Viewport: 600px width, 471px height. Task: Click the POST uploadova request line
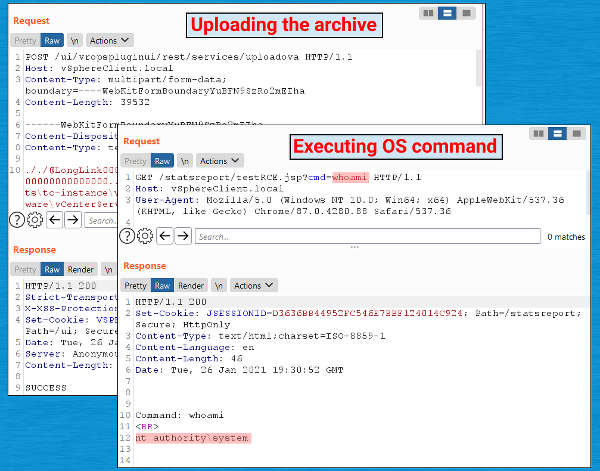(x=189, y=57)
